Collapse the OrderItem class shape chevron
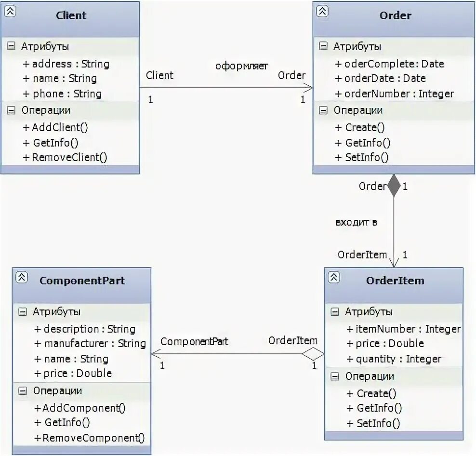This screenshot has height=456, width=476. click(x=334, y=277)
